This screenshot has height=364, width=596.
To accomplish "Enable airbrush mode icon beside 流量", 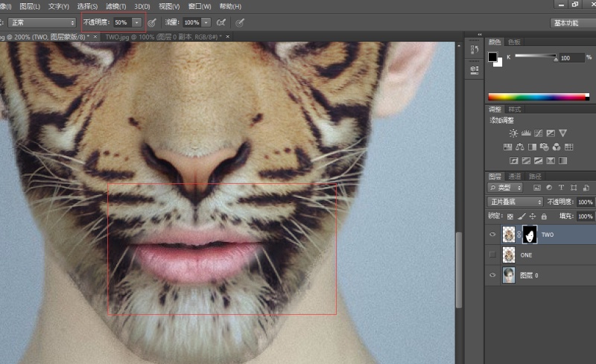I will pyautogui.click(x=221, y=23).
